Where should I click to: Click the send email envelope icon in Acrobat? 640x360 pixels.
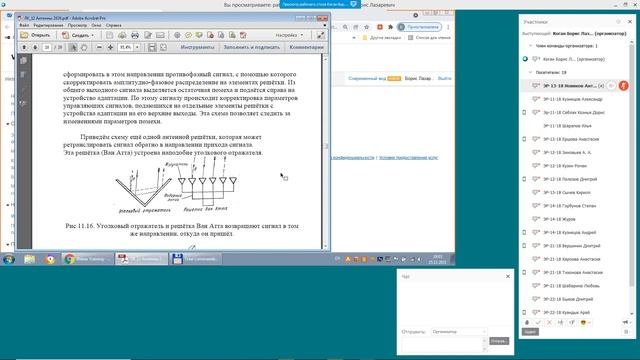click(160, 35)
